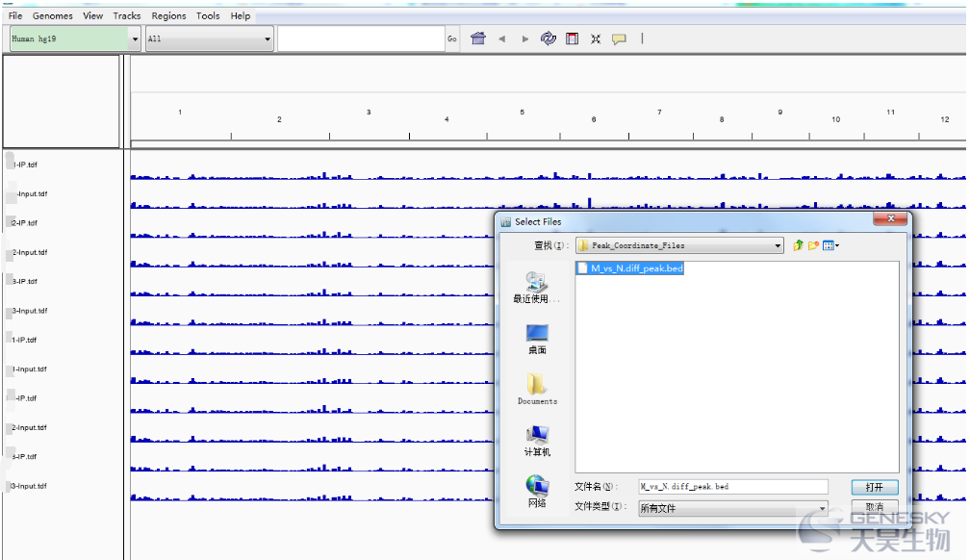Open 网络 network in dialog sidebar
Image resolution: width=970 pixels, height=560 pixels.
coord(537,492)
